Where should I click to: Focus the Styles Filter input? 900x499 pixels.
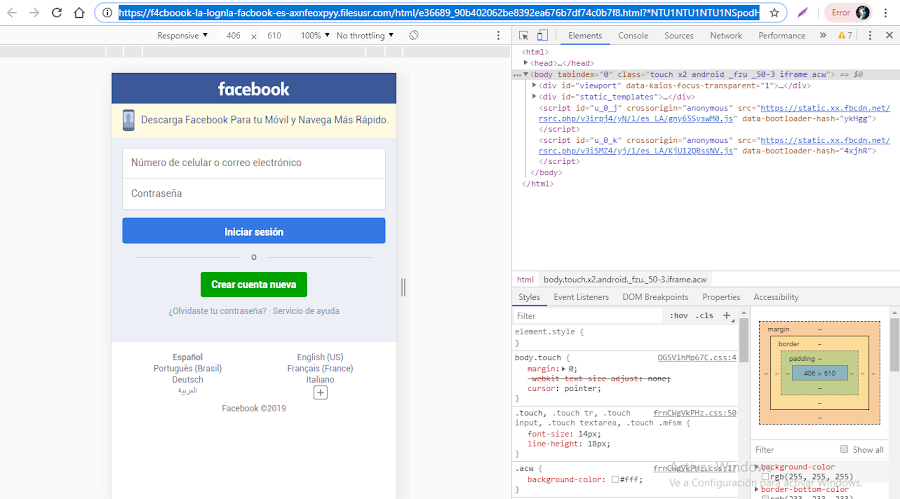point(588,315)
